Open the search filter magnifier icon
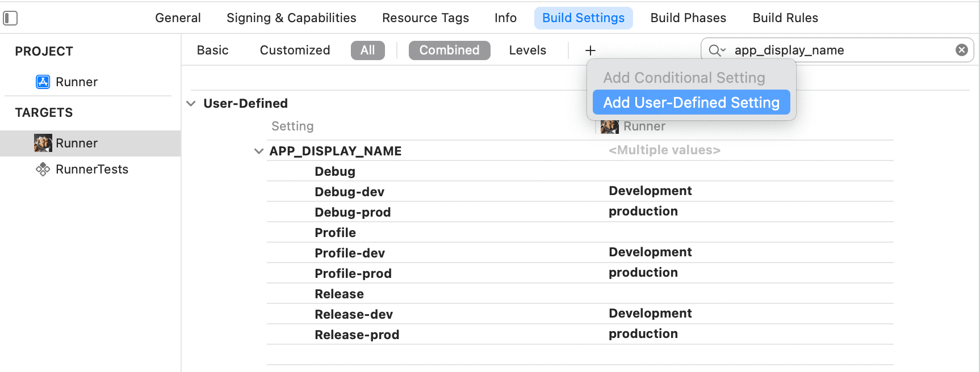 717,50
